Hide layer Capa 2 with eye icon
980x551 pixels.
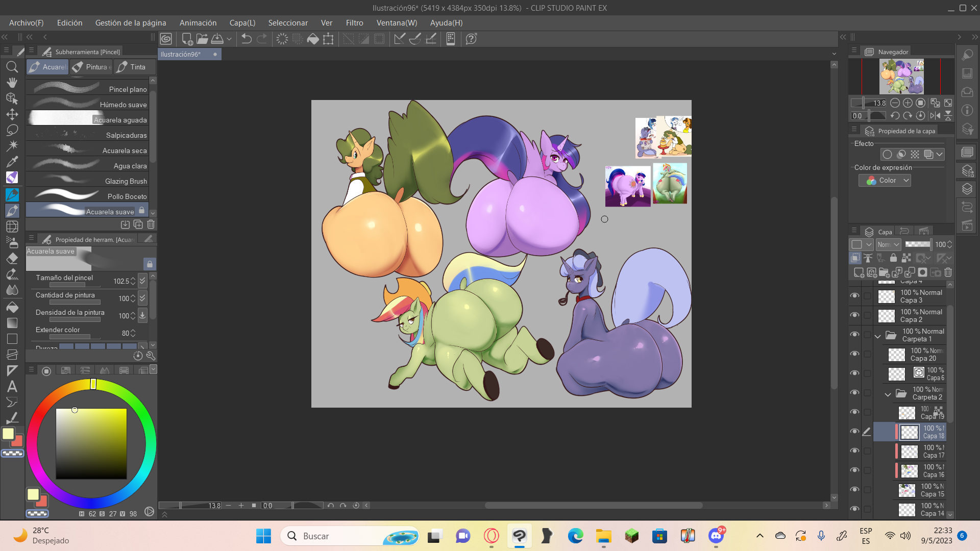(x=854, y=315)
